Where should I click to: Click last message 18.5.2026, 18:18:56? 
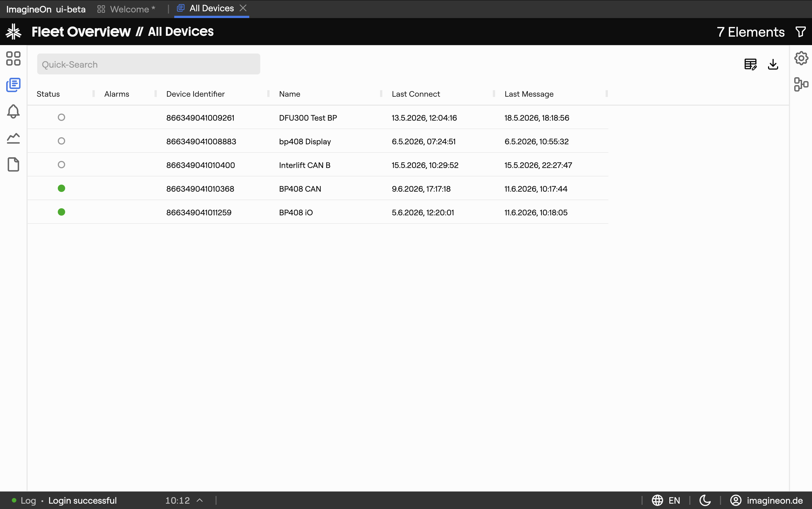tap(537, 118)
